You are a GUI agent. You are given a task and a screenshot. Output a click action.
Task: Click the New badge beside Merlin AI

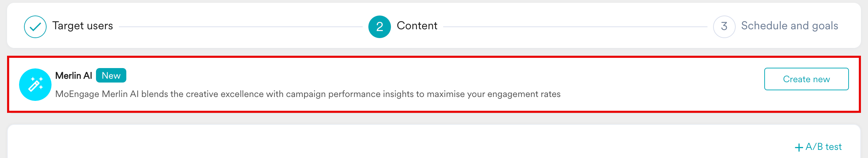coord(111,75)
